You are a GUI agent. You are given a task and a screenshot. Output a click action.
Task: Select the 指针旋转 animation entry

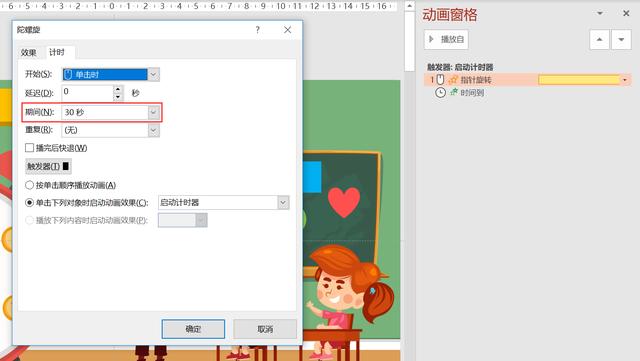(527, 80)
